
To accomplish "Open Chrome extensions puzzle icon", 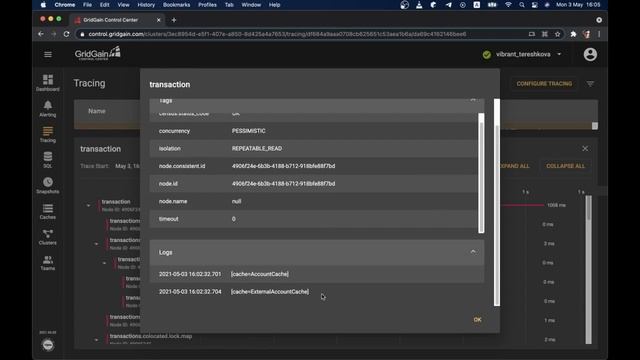I will tap(573, 34).
